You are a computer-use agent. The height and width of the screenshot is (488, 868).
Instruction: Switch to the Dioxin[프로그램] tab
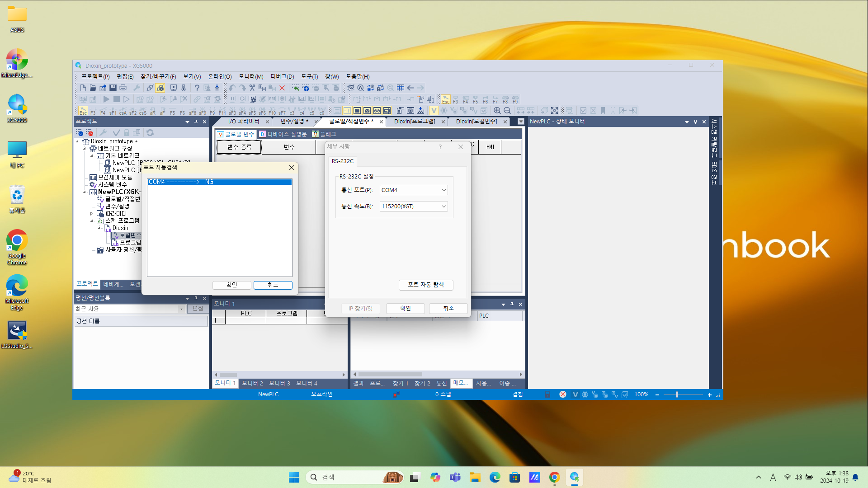pyautogui.click(x=414, y=122)
